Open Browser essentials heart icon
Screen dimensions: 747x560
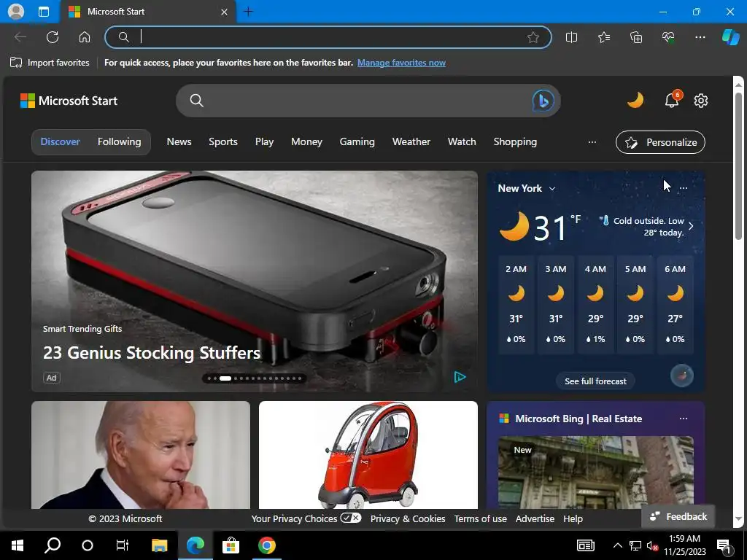tap(668, 37)
